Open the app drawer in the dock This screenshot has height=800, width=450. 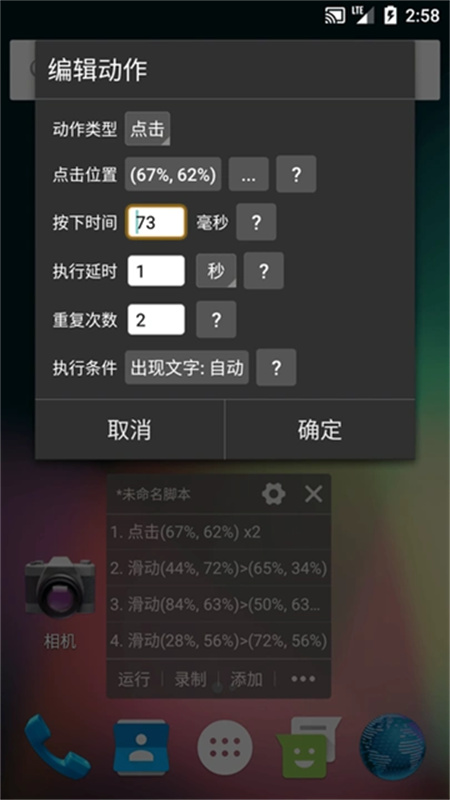pyautogui.click(x=225, y=748)
